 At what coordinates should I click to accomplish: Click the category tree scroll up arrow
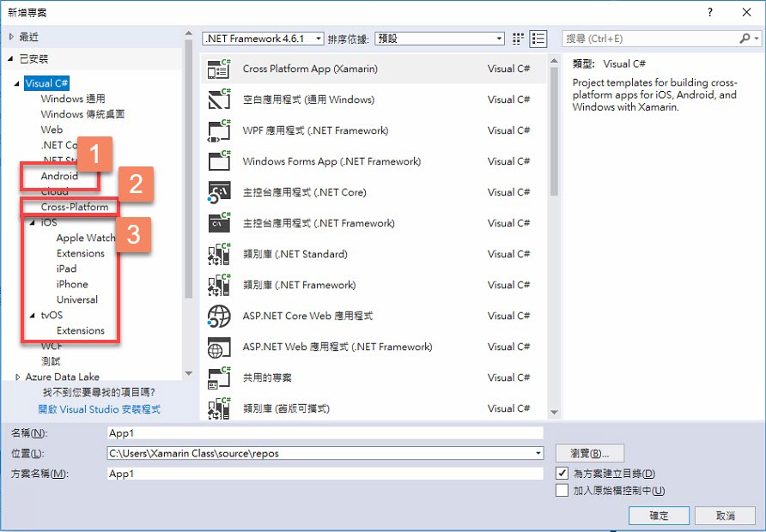coord(189,33)
